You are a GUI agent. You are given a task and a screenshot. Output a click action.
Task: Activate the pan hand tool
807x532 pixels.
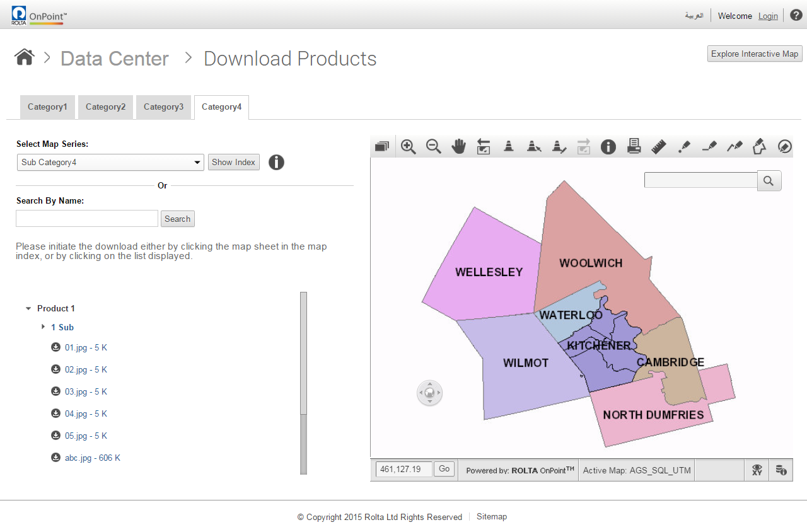click(x=458, y=147)
